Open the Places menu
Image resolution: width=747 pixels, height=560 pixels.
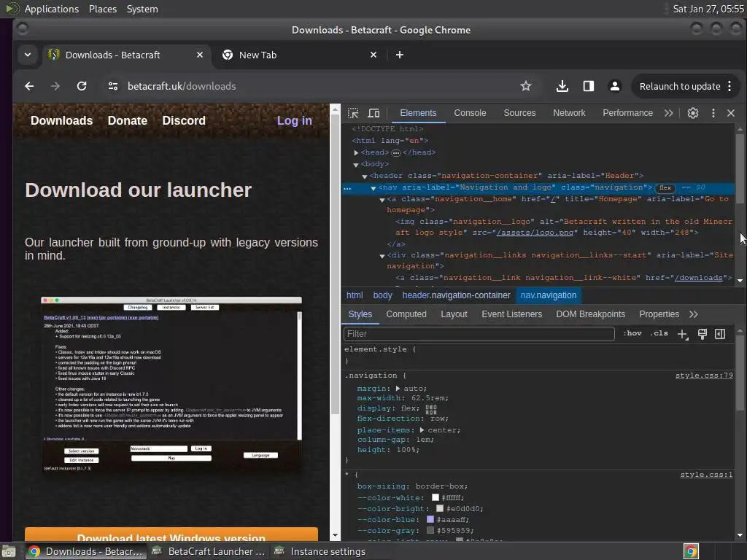(102, 9)
